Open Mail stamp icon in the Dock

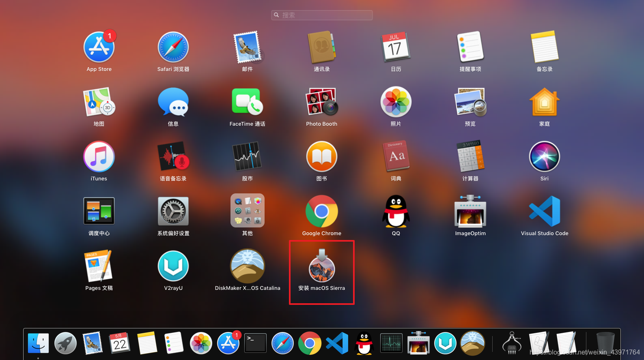pos(93,343)
